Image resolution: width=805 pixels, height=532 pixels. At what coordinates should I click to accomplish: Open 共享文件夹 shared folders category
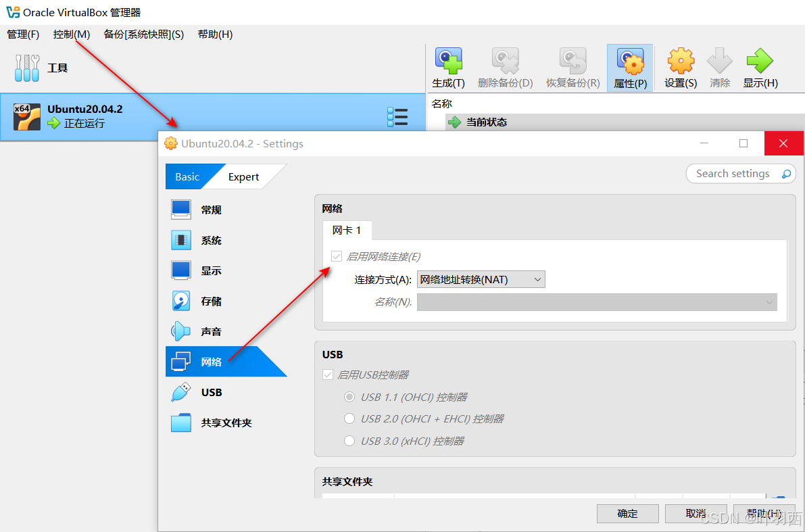226,422
